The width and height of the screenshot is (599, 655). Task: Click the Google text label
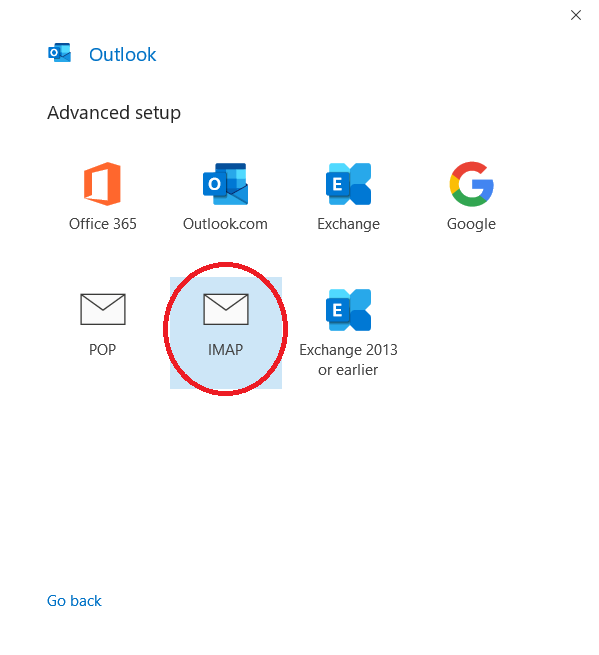point(471,224)
